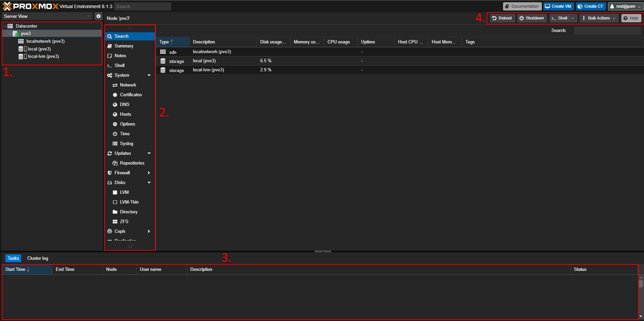
Task: Click the Proxmox logo
Action: (30, 6)
